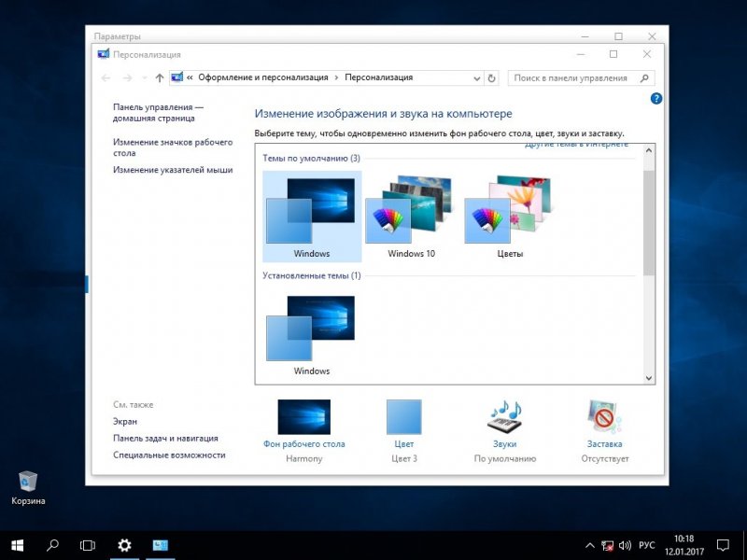Open Специальные возможности link
The height and width of the screenshot is (560, 747).
(169, 455)
